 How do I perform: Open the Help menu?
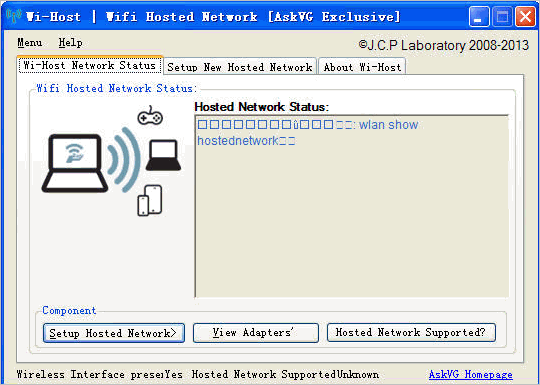coord(70,43)
